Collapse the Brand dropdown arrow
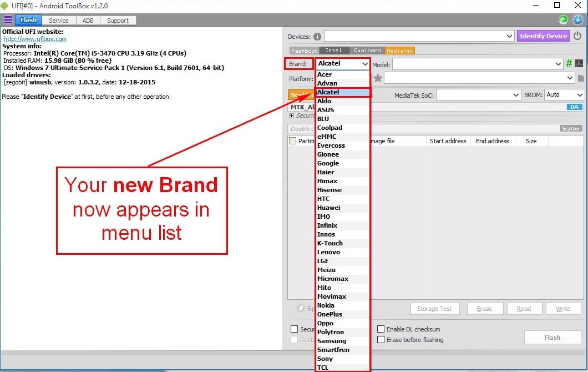 tap(365, 64)
